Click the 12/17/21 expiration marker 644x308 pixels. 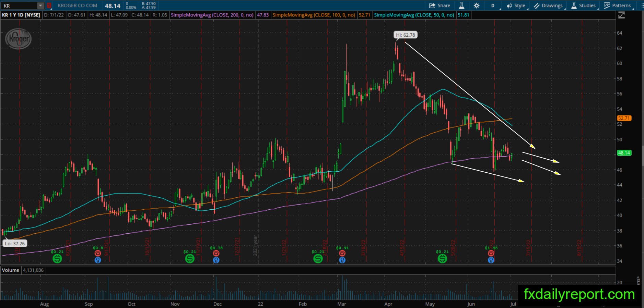(237, 247)
